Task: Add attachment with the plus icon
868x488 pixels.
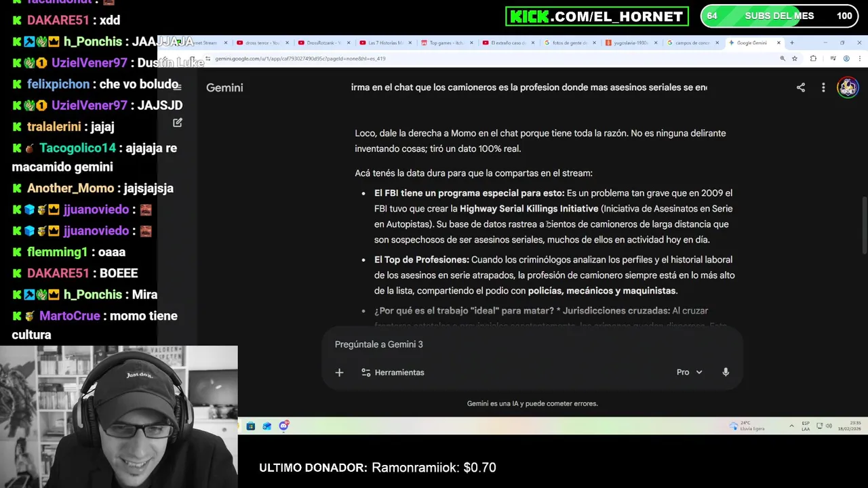Action: pos(339,372)
